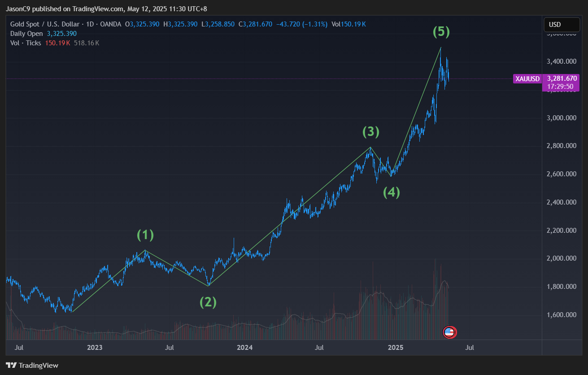Select the wave label (5)
The height and width of the screenshot is (375, 588).
(441, 31)
